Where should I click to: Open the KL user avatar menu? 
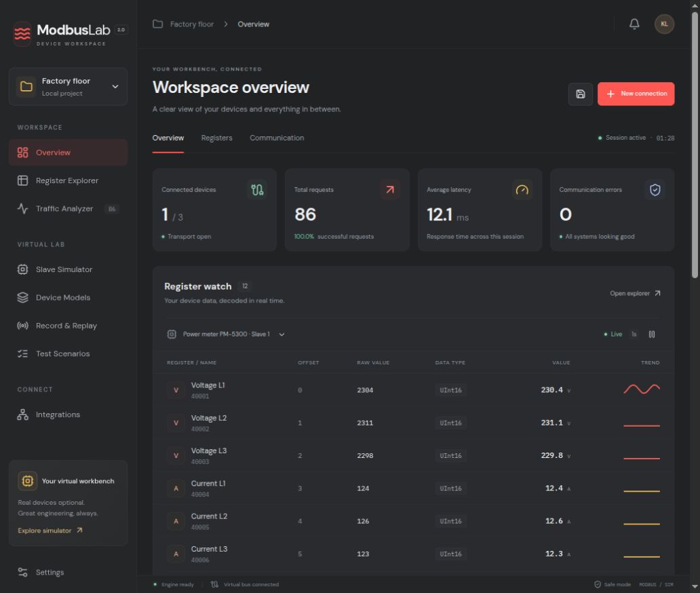click(x=664, y=24)
